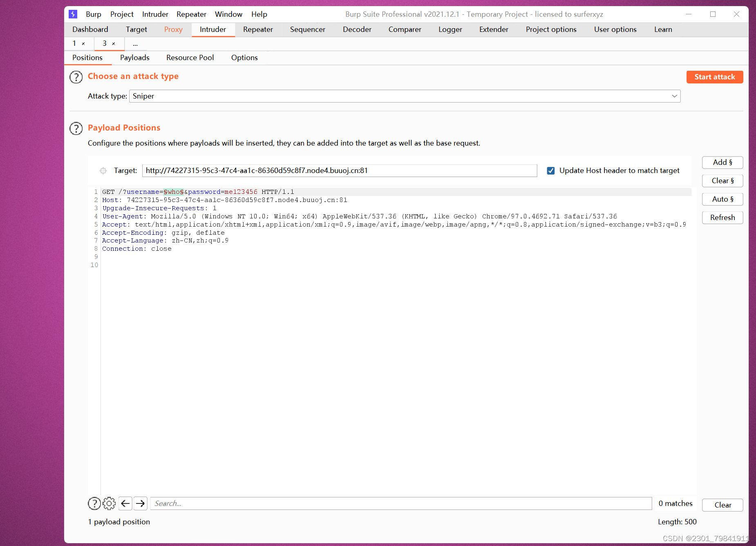The width and height of the screenshot is (756, 546).
Task: Open Payload Positions help icon
Action: coord(76,128)
